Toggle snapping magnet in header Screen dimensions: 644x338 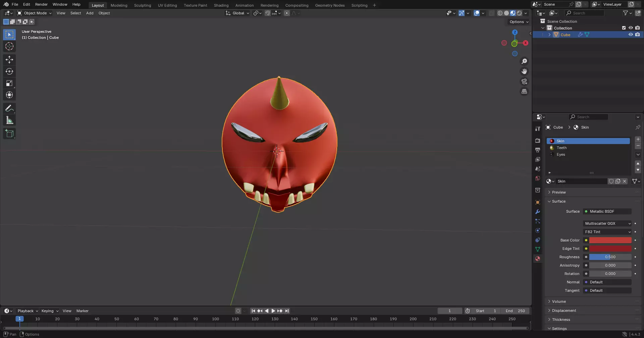coord(268,13)
